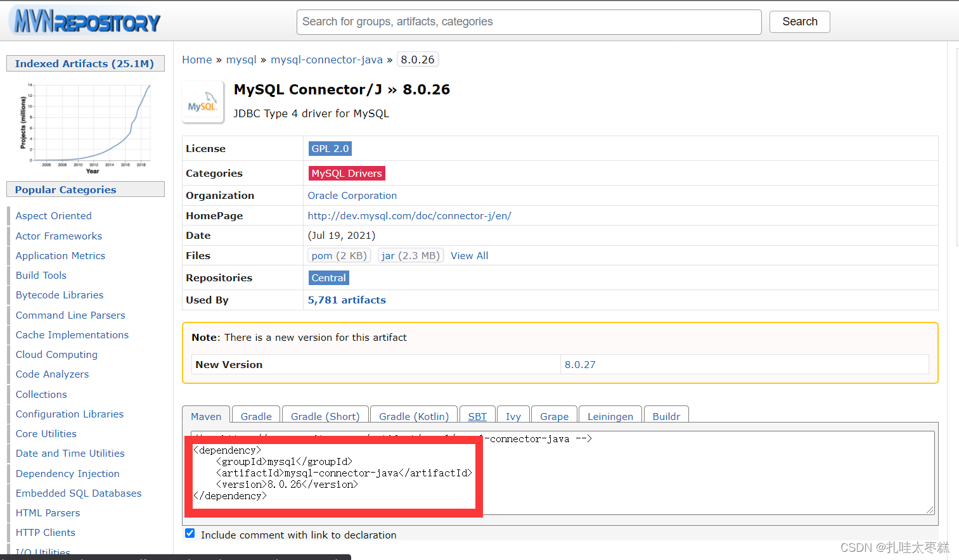The width and height of the screenshot is (959, 560).
Task: Switch to the Buildr tab
Action: pyautogui.click(x=666, y=416)
